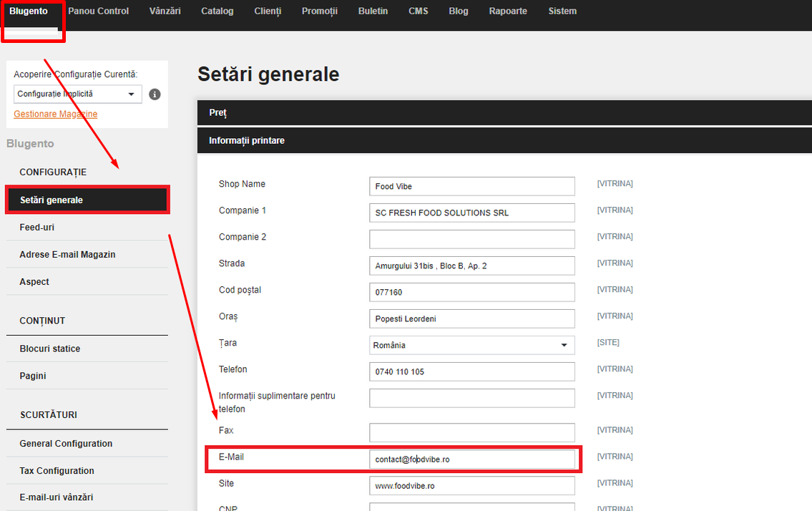This screenshot has height=511, width=812.
Task: Follow the Gestionare Magazine link
Action: pos(55,114)
